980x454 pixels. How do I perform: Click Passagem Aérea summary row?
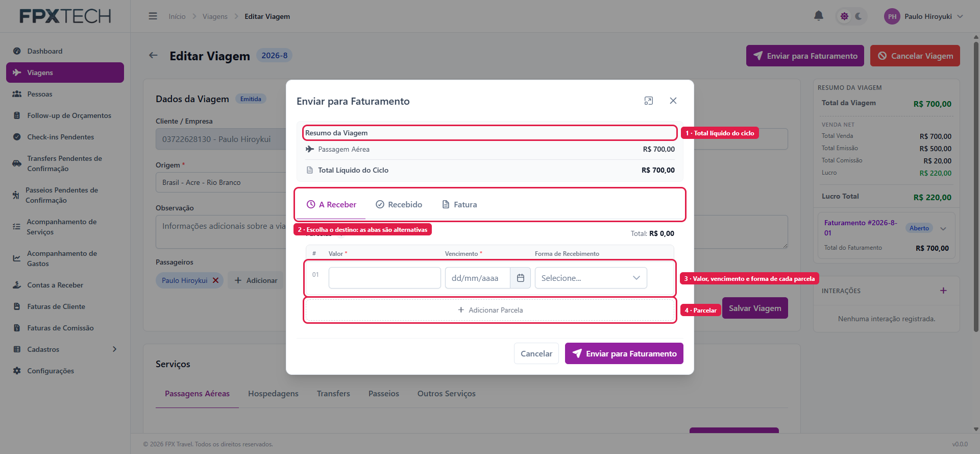pyautogui.click(x=490, y=149)
